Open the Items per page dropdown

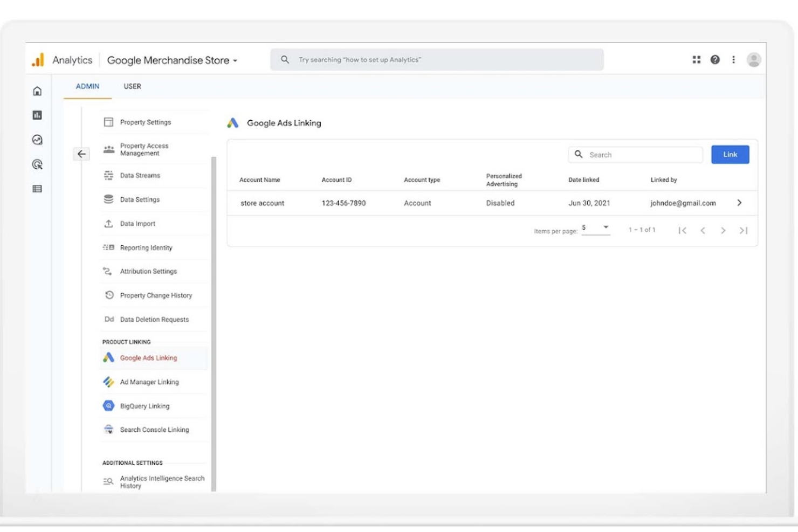(596, 227)
